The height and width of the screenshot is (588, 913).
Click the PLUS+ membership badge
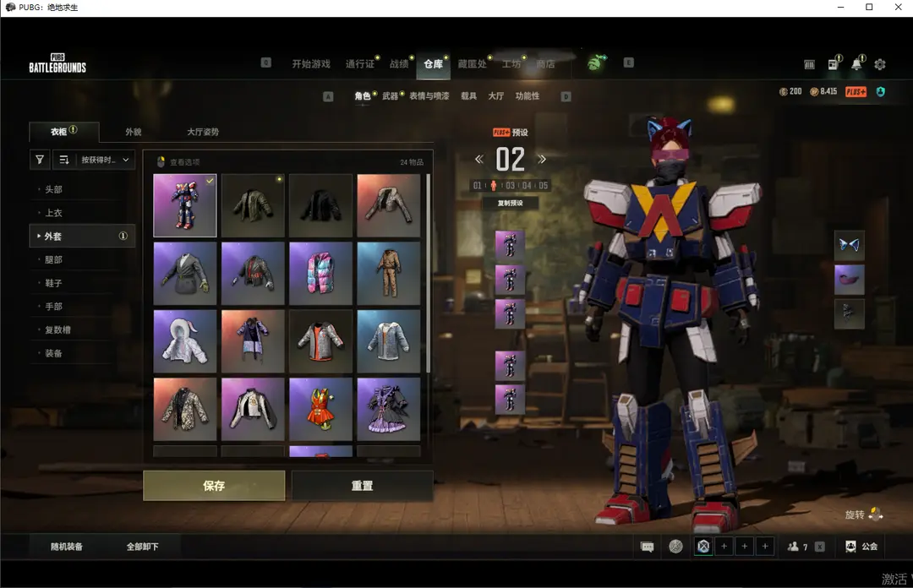(856, 91)
